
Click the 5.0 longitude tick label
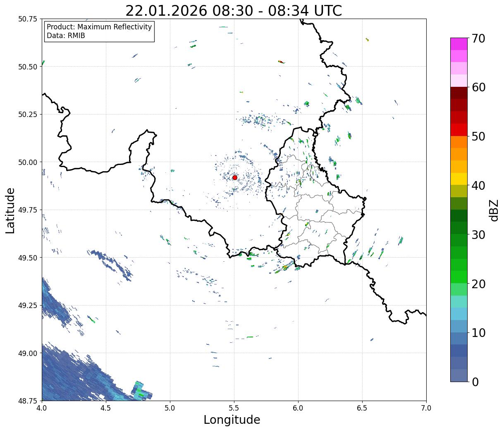tap(170, 408)
